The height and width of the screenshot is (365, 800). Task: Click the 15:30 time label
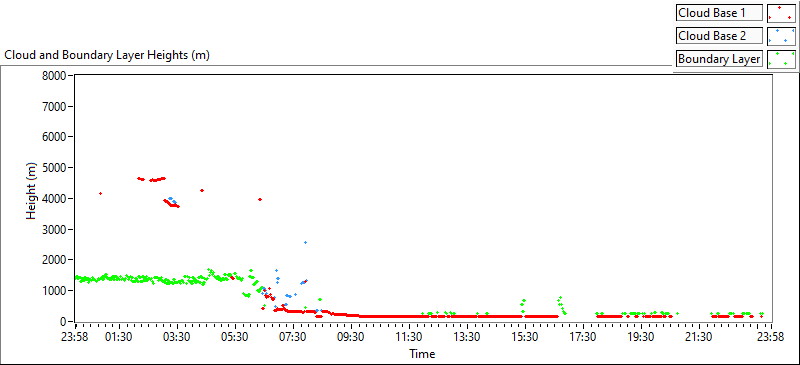tap(525, 337)
